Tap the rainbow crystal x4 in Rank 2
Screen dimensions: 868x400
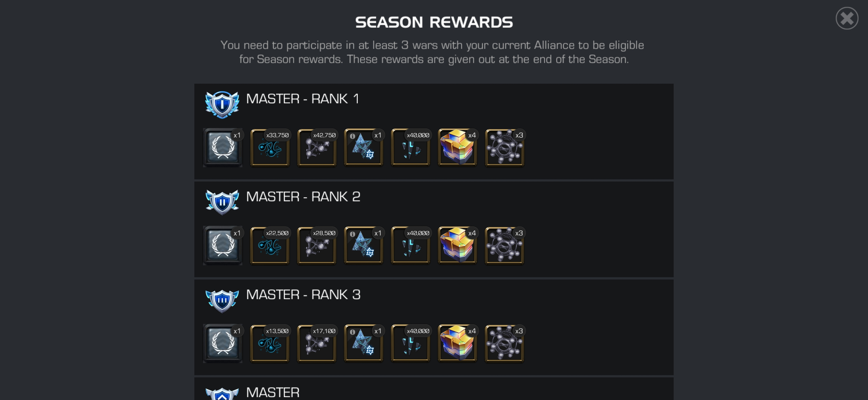click(x=457, y=245)
